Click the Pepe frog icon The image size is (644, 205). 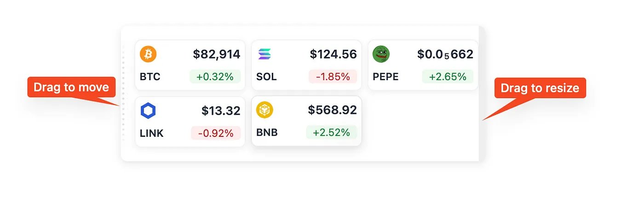click(x=381, y=54)
